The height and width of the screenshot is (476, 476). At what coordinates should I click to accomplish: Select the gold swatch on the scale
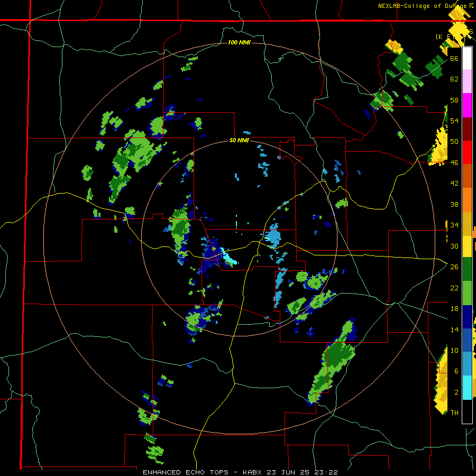(x=467, y=224)
